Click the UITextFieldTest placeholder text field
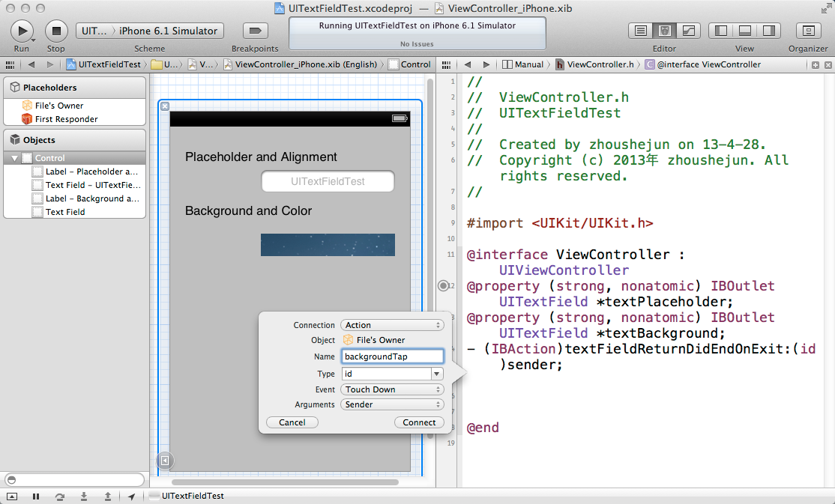 pyautogui.click(x=328, y=181)
